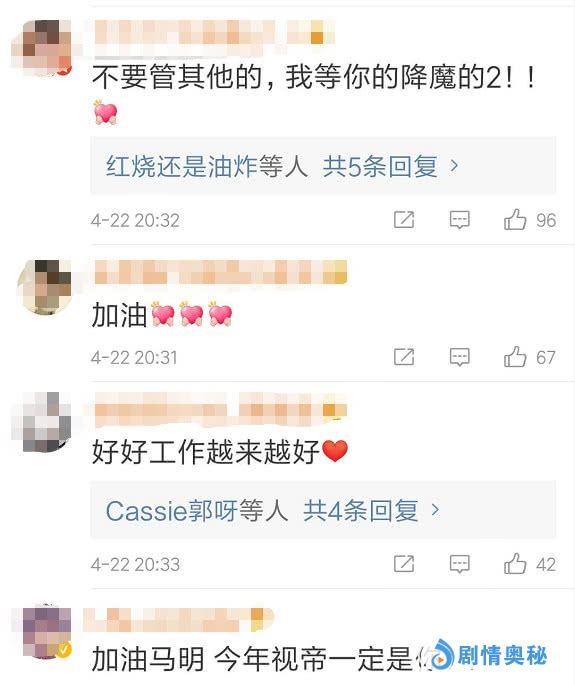Viewport: 575px width, 685px height.
Task: Open avatar of 加油 hearts commenter
Action: [44, 287]
